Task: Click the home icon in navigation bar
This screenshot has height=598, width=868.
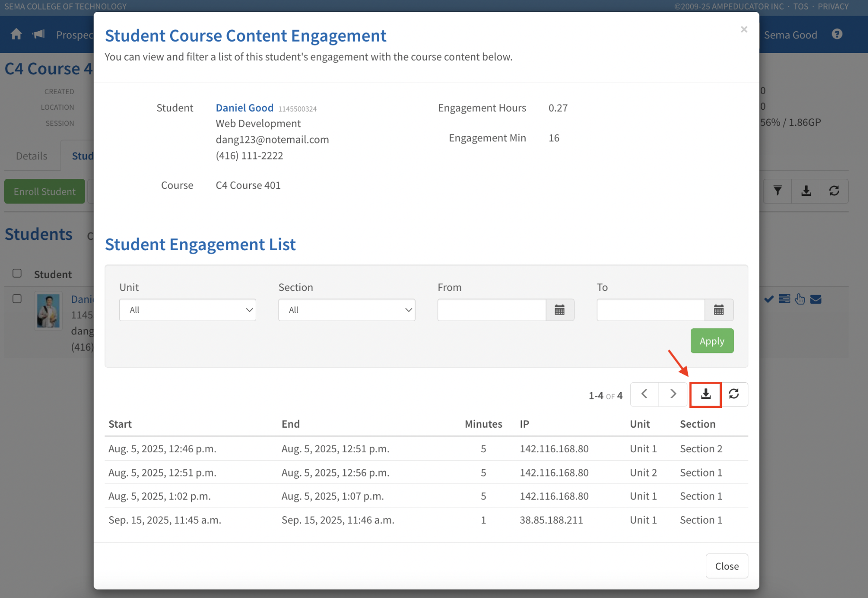Action: click(17, 35)
